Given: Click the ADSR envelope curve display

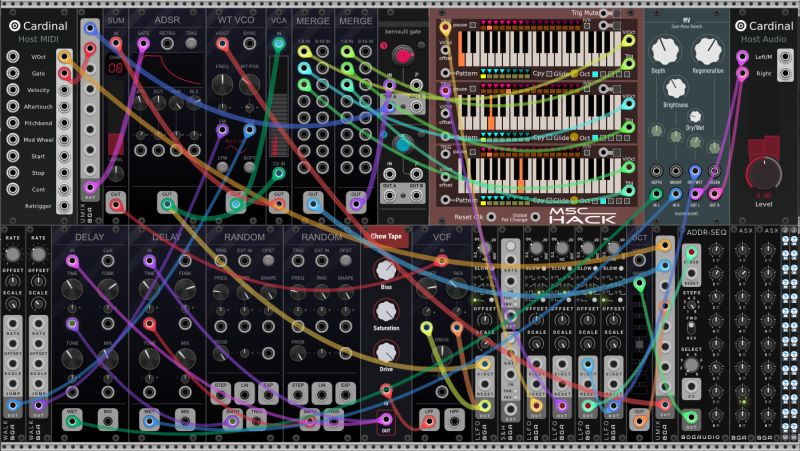Looking at the screenshot, I should click(x=169, y=70).
